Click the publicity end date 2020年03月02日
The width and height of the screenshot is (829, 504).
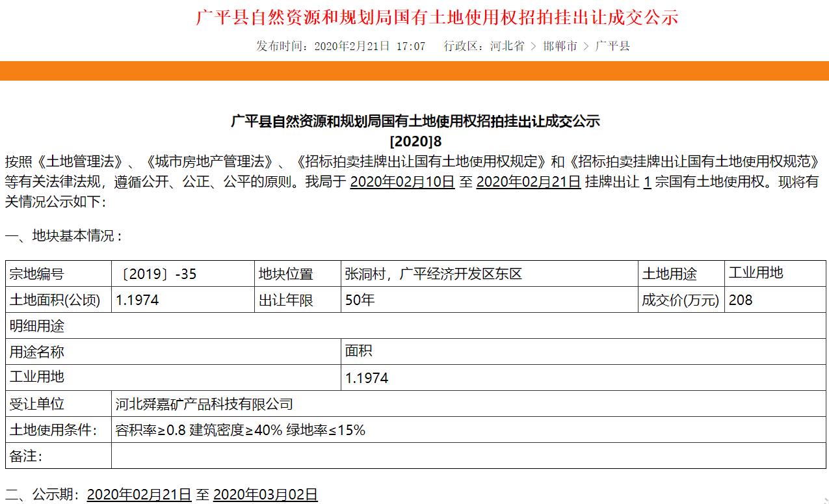(x=265, y=495)
